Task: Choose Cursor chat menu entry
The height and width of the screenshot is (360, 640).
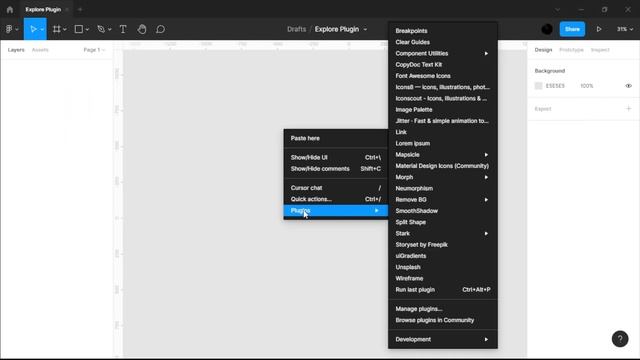Action: [336, 188]
